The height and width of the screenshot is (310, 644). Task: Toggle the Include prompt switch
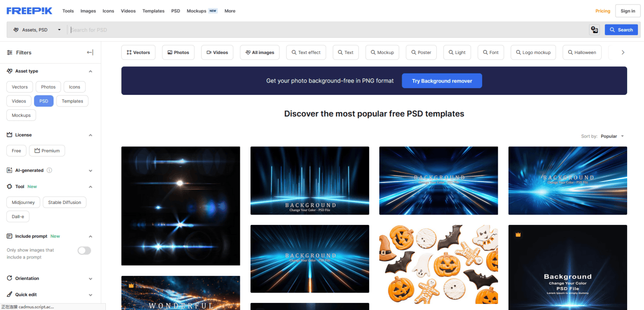tap(84, 250)
